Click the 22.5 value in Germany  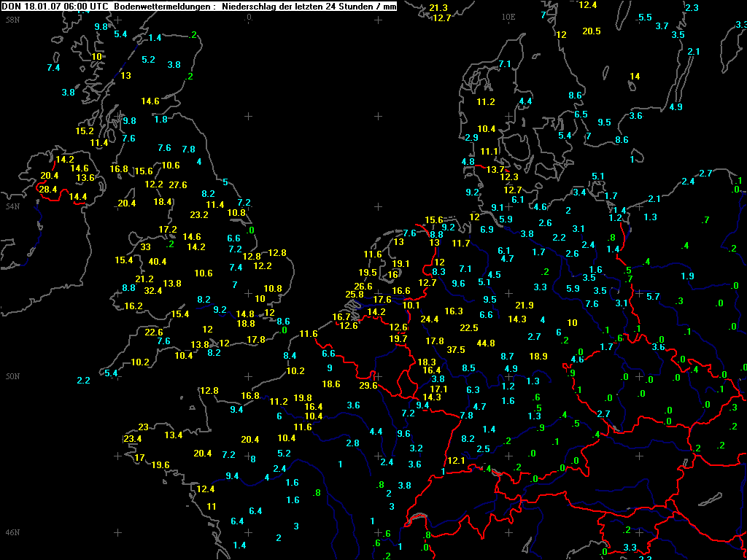click(x=469, y=327)
